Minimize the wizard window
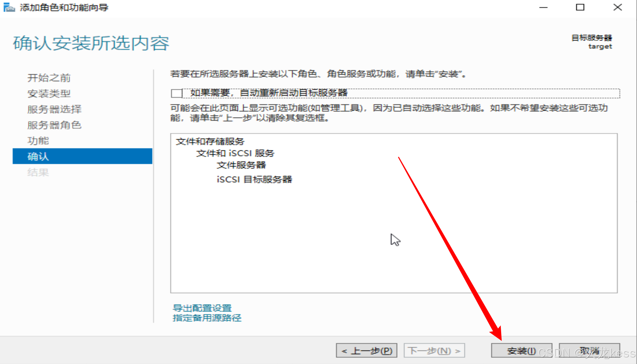This screenshot has width=637, height=364. 543,7
